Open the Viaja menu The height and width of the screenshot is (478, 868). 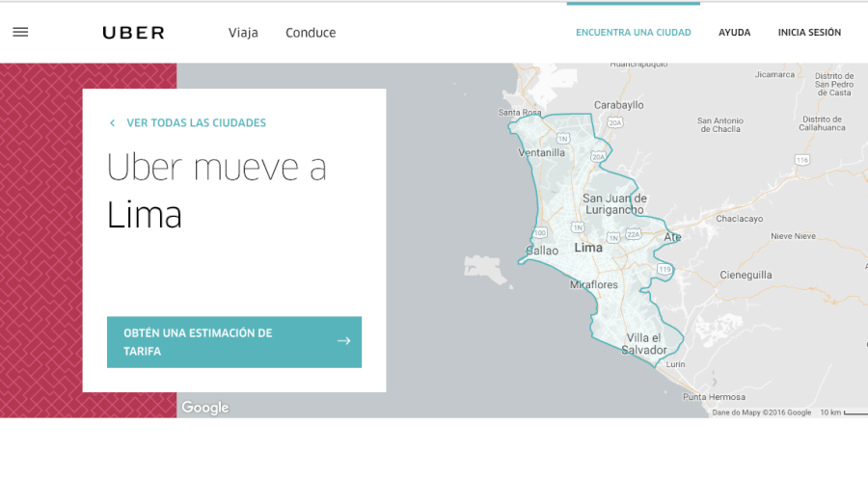pos(243,33)
